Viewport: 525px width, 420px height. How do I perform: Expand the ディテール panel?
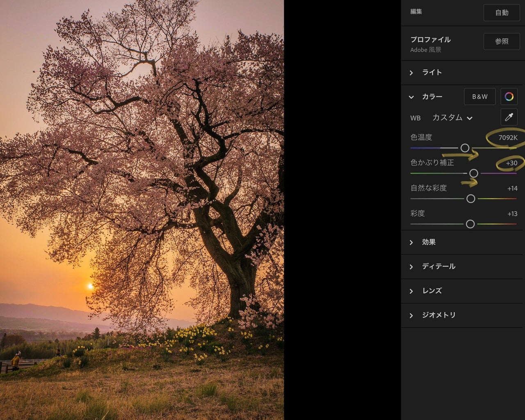coord(463,266)
